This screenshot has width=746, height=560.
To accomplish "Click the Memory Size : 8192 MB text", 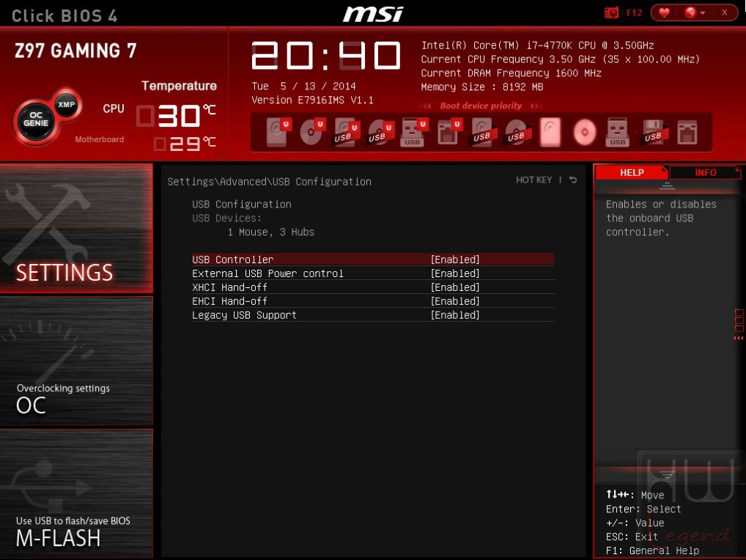I will [482, 87].
